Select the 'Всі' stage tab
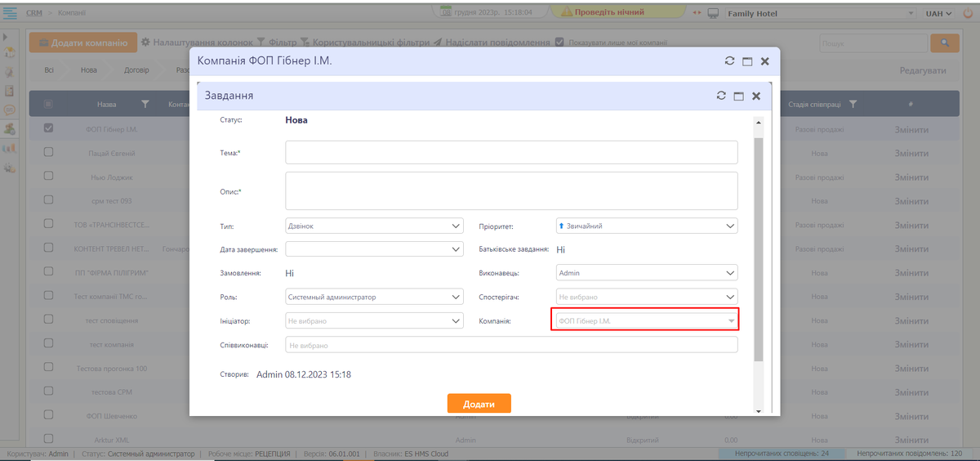This screenshot has height=461, width=980. click(x=49, y=70)
